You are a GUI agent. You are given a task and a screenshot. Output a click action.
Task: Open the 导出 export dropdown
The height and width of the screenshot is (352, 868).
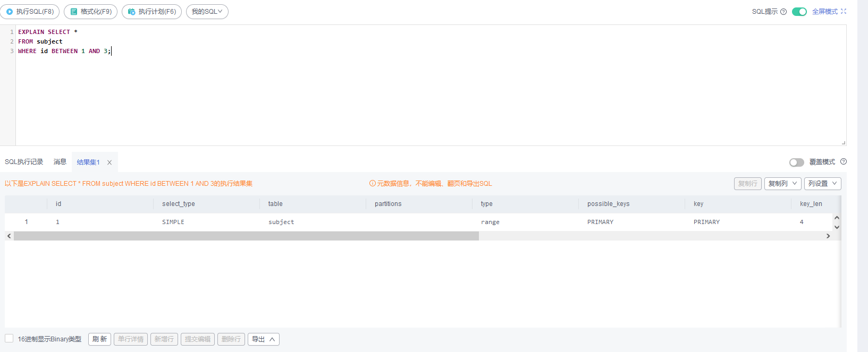tap(264, 339)
